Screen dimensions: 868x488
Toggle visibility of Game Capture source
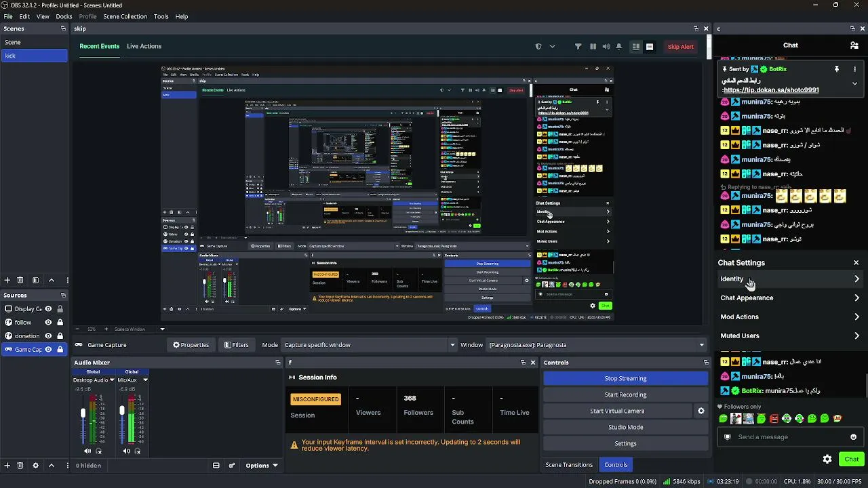(x=48, y=350)
